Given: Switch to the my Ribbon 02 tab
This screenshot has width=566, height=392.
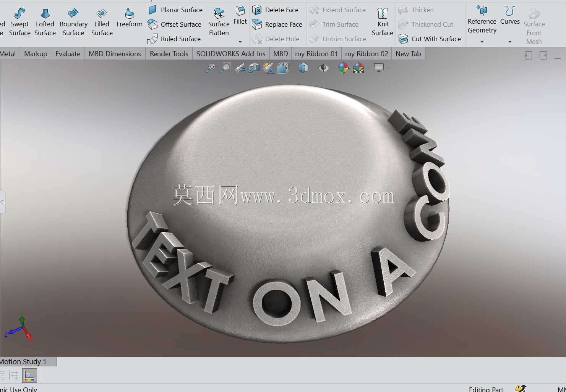Looking at the screenshot, I should pos(367,54).
